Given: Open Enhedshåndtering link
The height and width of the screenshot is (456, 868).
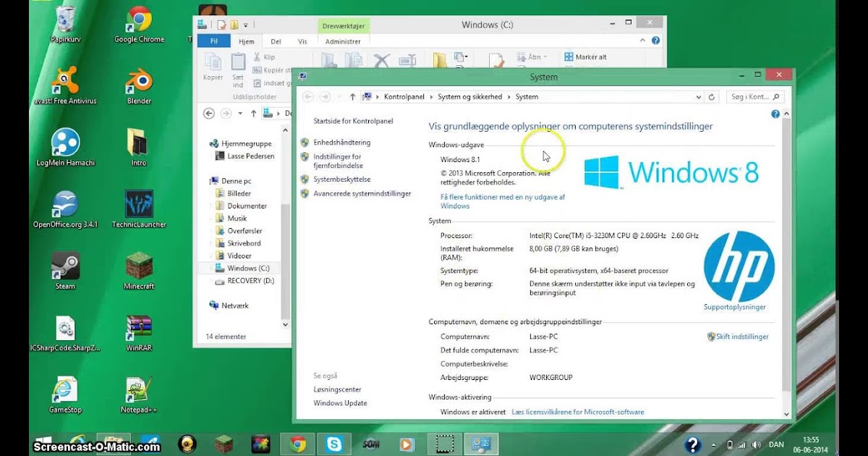Looking at the screenshot, I should point(341,143).
